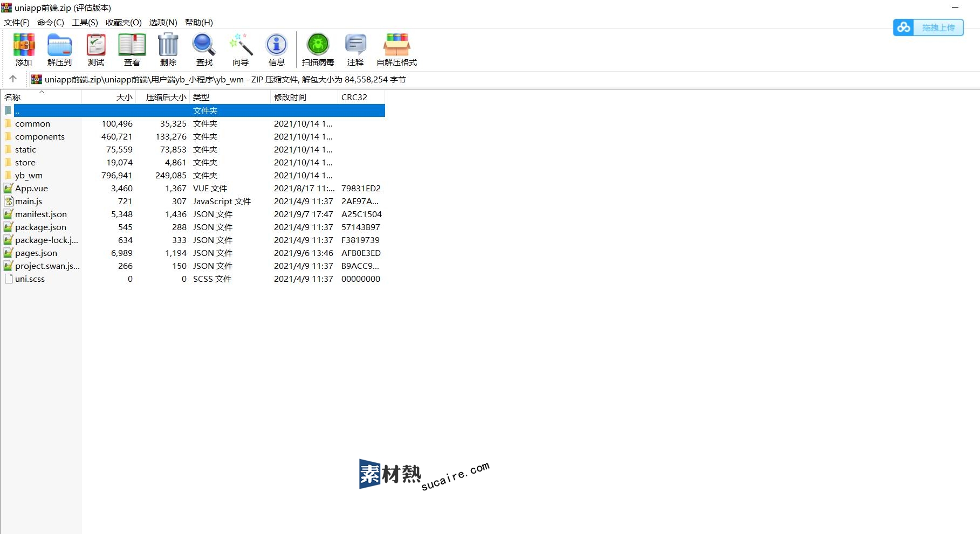This screenshot has width=980, height=534.
Task: Click the 添加 (Add) toolbar icon
Action: coord(24,45)
